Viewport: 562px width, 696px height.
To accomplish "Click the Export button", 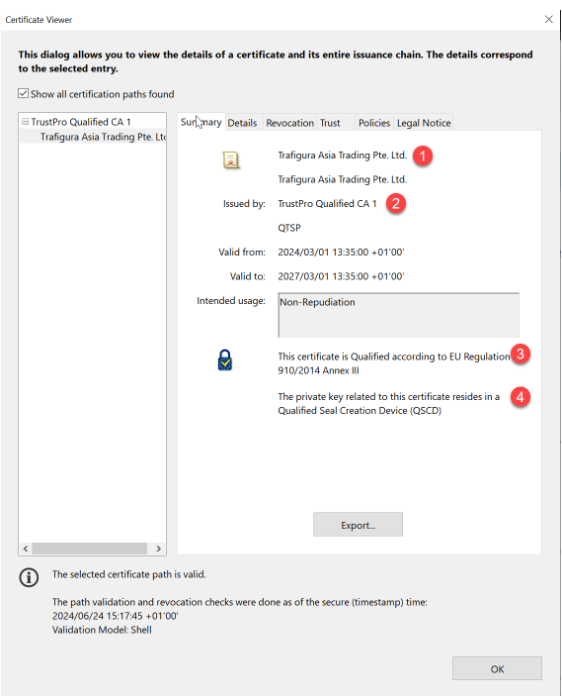I will coord(358,525).
